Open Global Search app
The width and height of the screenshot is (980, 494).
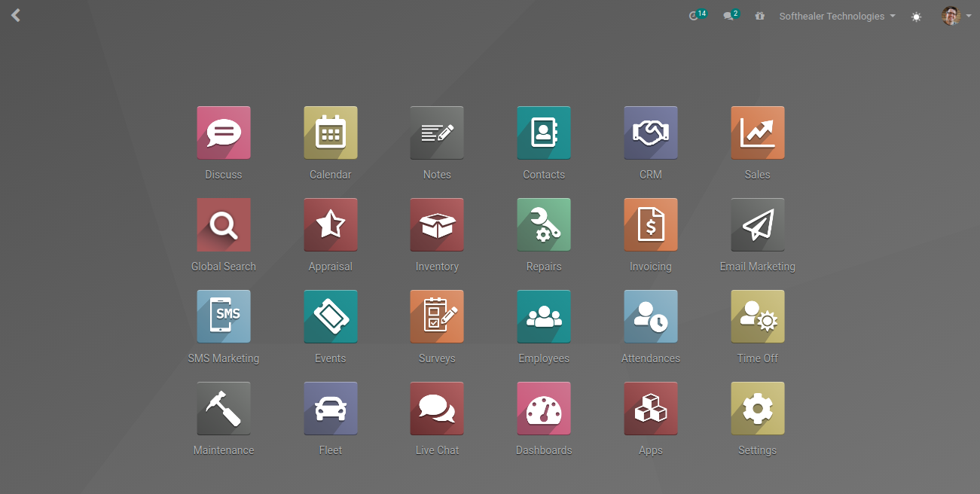click(x=224, y=224)
